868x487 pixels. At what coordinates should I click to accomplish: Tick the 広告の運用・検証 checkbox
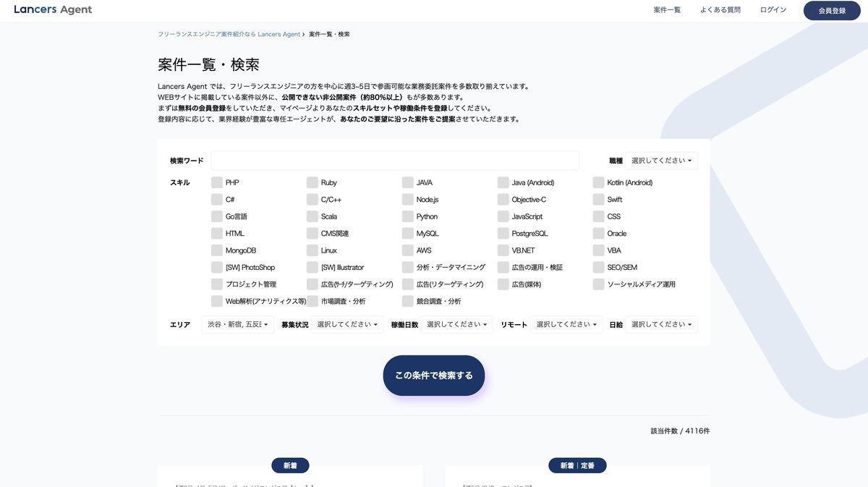click(x=503, y=268)
